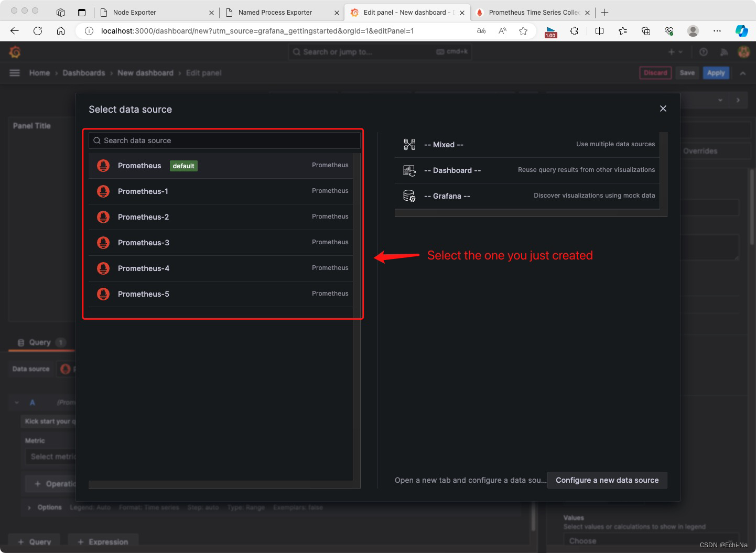The height and width of the screenshot is (553, 756).
Task: Select the Prometheus-5 data source
Action: pyautogui.click(x=221, y=294)
